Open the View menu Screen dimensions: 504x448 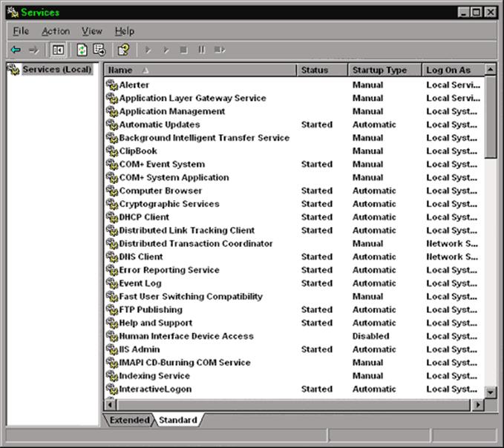click(x=92, y=31)
